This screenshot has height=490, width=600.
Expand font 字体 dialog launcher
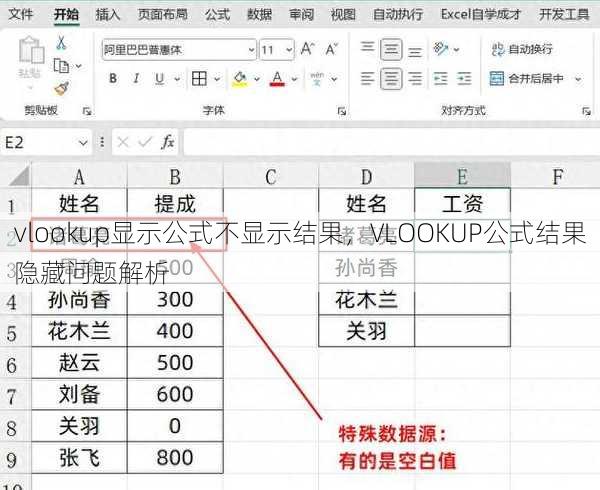point(342,111)
